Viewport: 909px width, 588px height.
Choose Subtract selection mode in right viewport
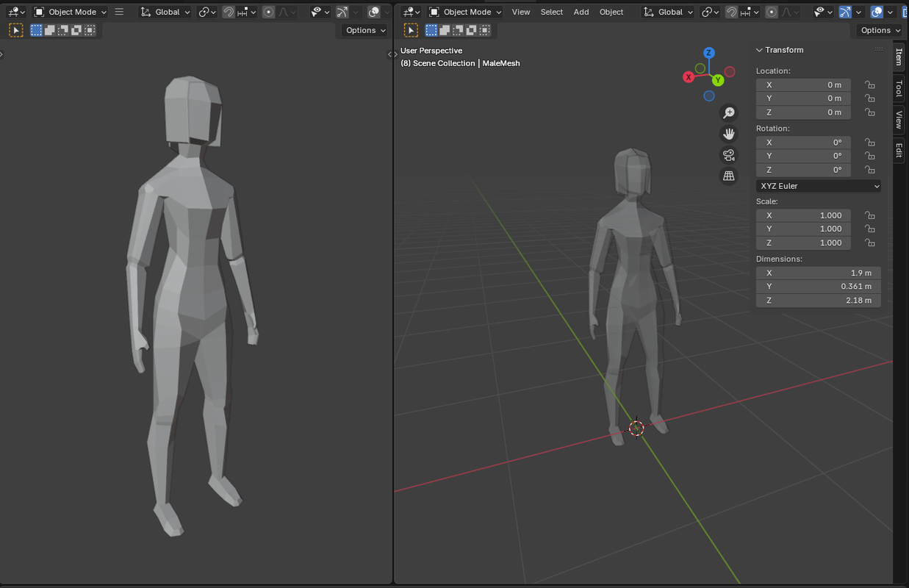458,30
